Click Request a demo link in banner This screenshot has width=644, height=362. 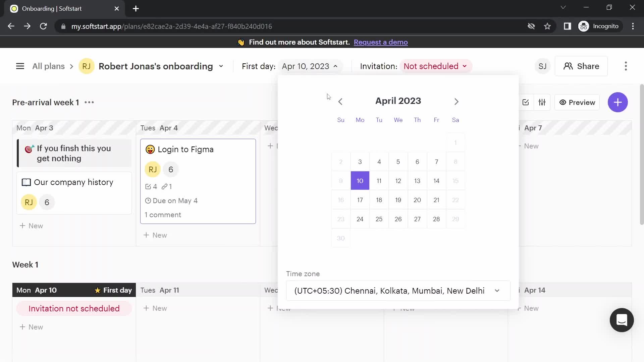click(381, 42)
